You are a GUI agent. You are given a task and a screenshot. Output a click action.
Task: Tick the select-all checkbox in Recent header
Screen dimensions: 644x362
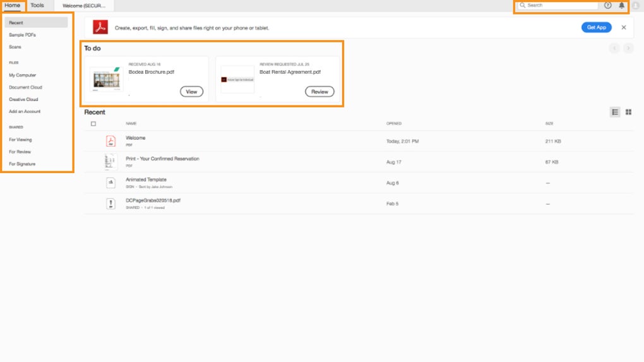point(93,124)
